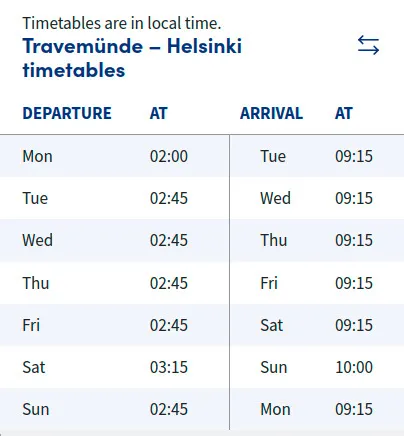Select the Thu departure day cell
This screenshot has height=436, width=404.
tap(36, 283)
